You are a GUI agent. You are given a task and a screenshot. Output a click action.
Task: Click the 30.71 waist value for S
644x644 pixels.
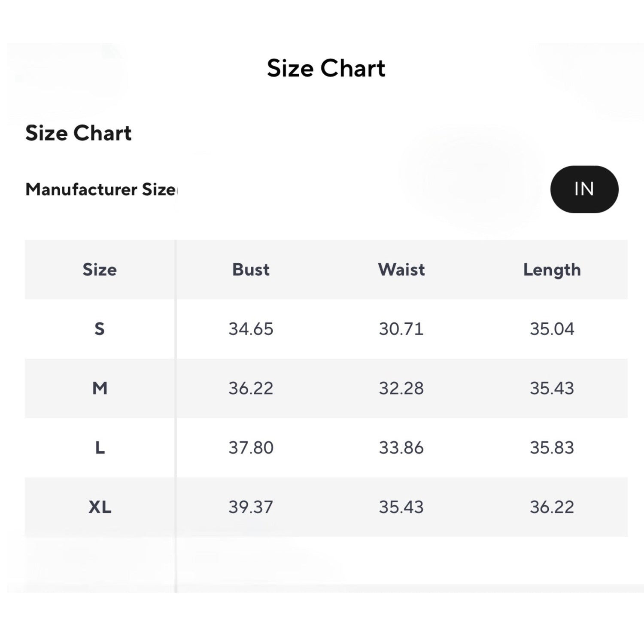pos(401,329)
